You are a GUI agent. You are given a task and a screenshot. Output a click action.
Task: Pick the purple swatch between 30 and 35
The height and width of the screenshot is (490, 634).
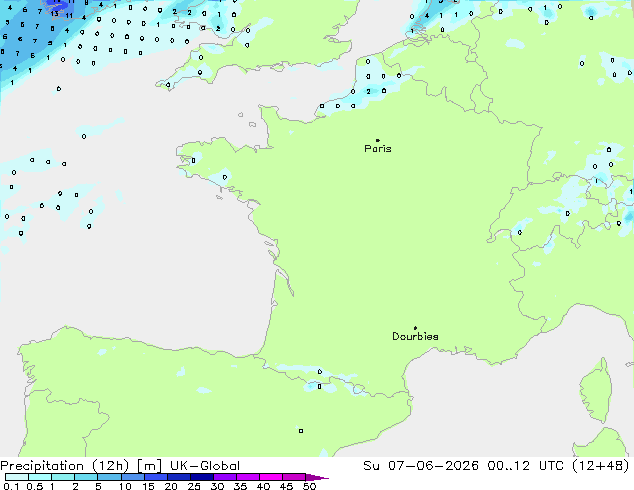coord(224,477)
